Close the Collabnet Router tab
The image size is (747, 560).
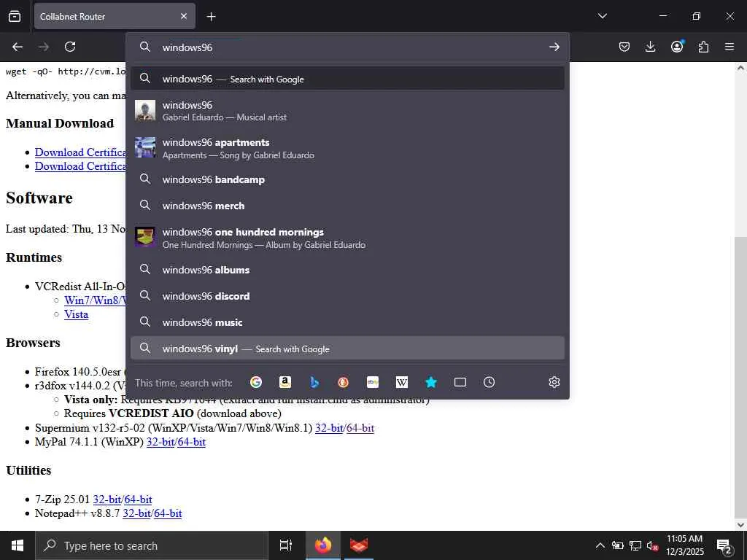pyautogui.click(x=184, y=16)
